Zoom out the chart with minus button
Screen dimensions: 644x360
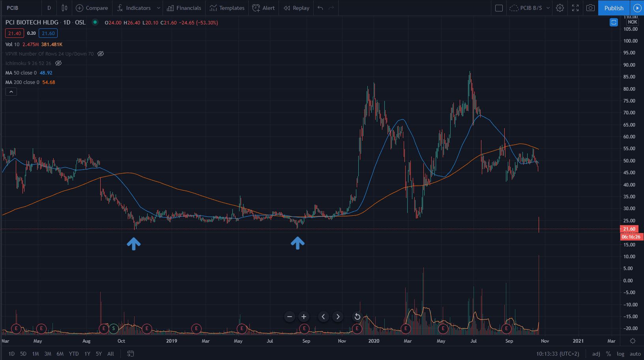coord(290,317)
